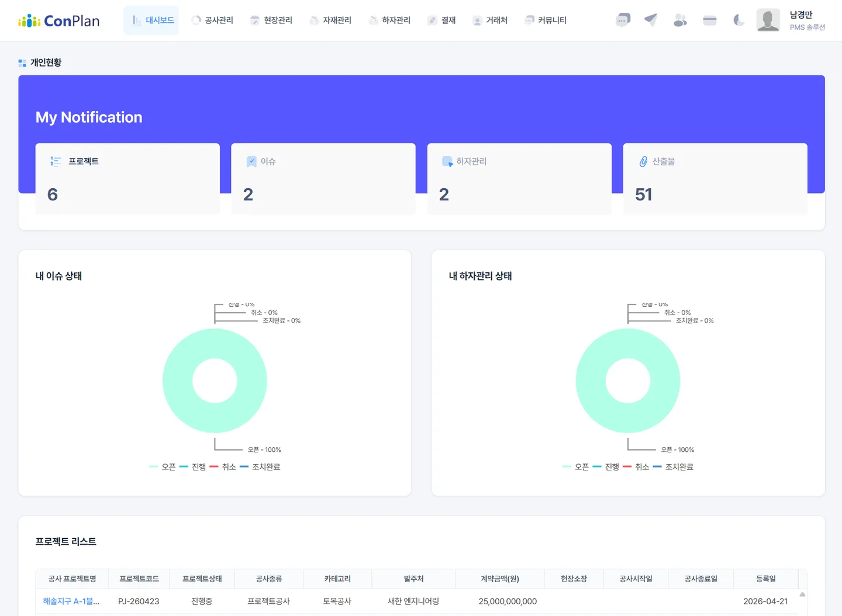This screenshot has height=616, width=842.
Task: Click the 이슈 card bookmark icon
Action: coord(251,161)
